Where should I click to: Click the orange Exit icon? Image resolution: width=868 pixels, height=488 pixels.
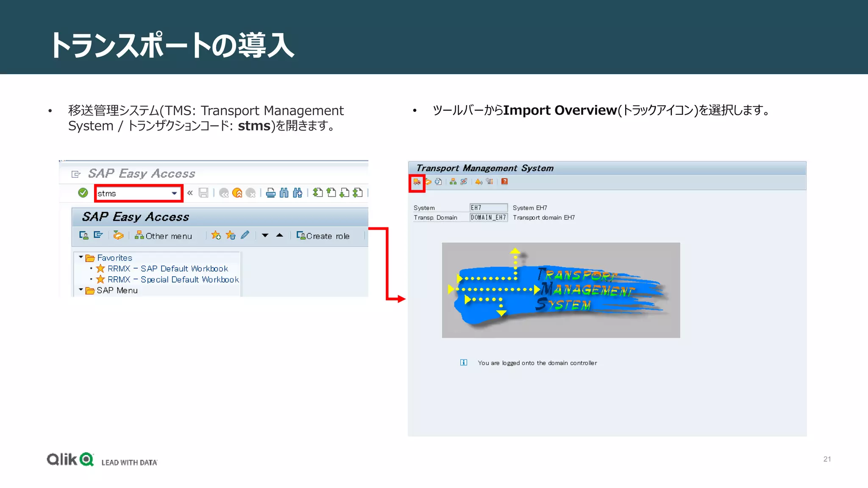[237, 193]
